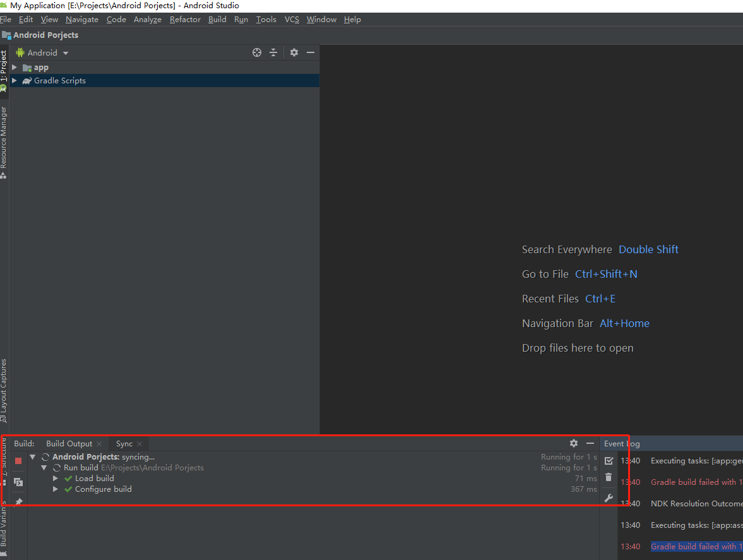Image resolution: width=743 pixels, height=560 pixels.
Task: Open the Analyze menu
Action: pos(147,20)
